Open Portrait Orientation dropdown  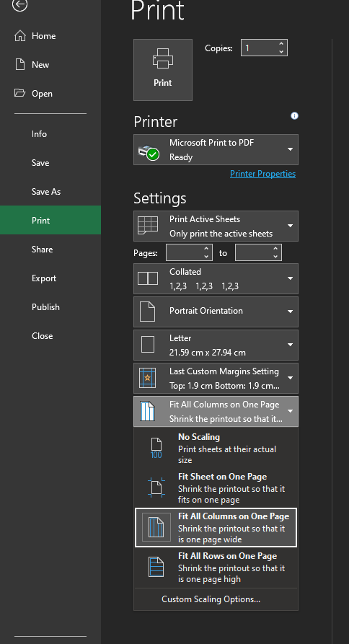point(216,312)
